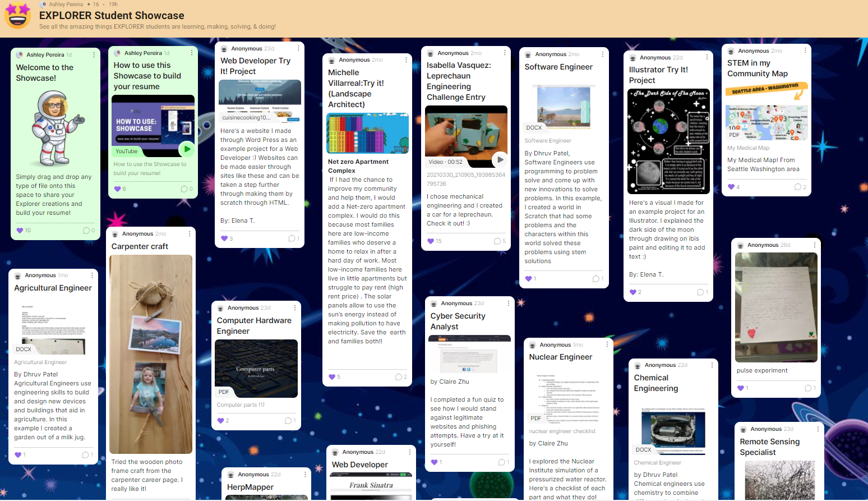Click the PDF icon for nuclear engineer checklist
The width and height of the screenshot is (868, 501).
535,418
